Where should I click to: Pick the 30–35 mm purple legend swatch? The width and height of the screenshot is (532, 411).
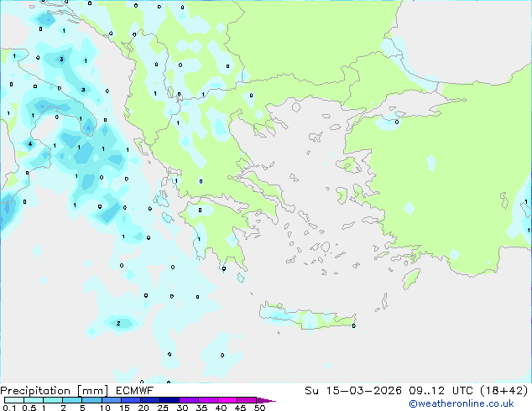coord(188,400)
